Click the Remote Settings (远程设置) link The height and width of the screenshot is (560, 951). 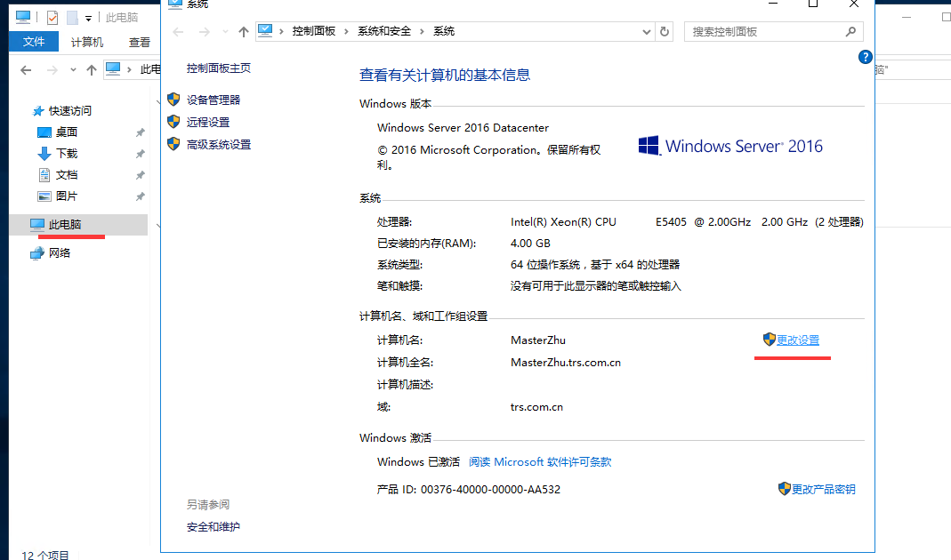tap(207, 123)
